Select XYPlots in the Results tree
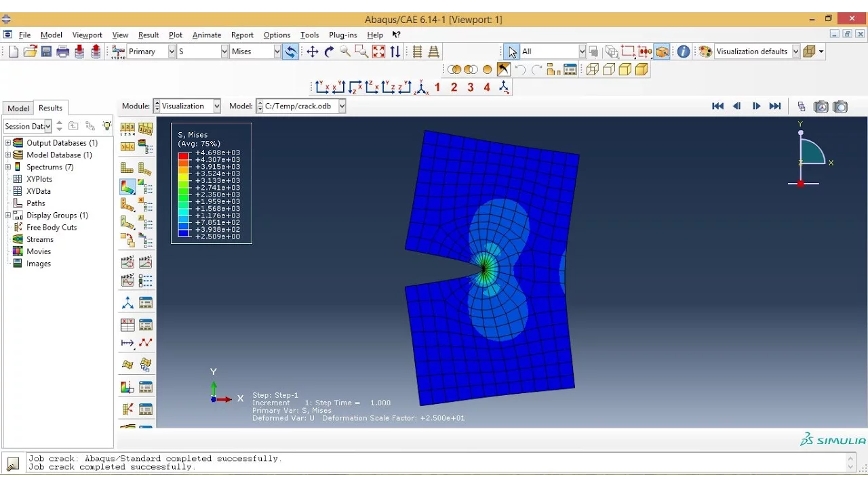Image resolution: width=868 pixels, height=488 pixels. tap(39, 179)
